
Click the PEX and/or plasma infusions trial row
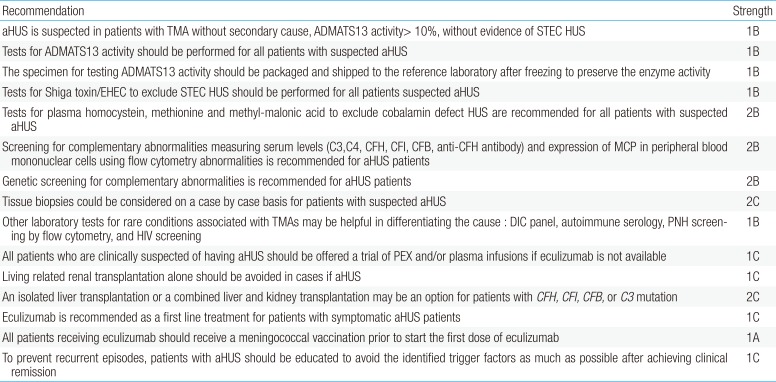tap(388, 256)
